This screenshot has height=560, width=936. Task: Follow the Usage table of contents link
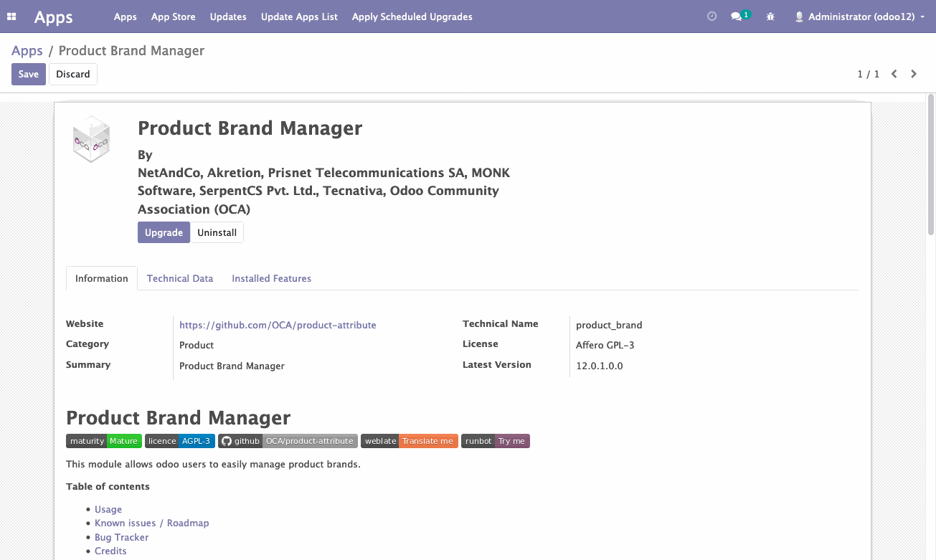pyautogui.click(x=108, y=509)
